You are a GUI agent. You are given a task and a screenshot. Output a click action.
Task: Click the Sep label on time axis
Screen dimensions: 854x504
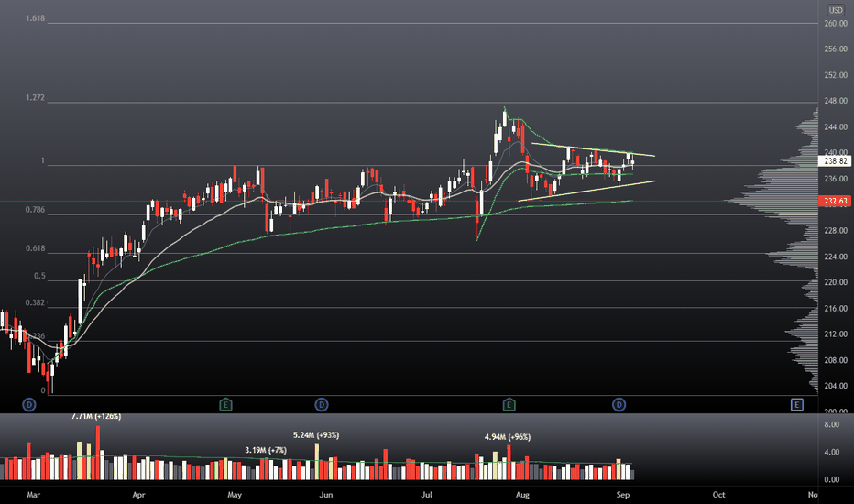[622, 495]
